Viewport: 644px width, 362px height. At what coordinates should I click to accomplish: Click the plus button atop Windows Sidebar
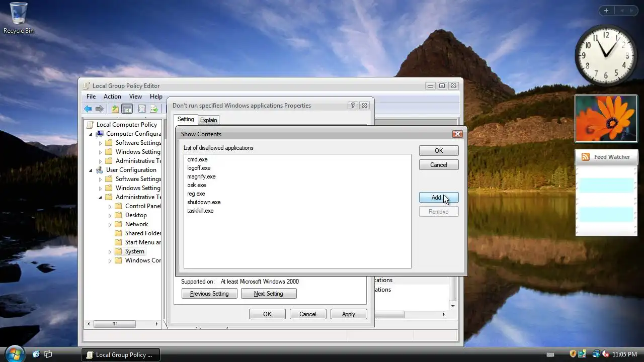[606, 11]
